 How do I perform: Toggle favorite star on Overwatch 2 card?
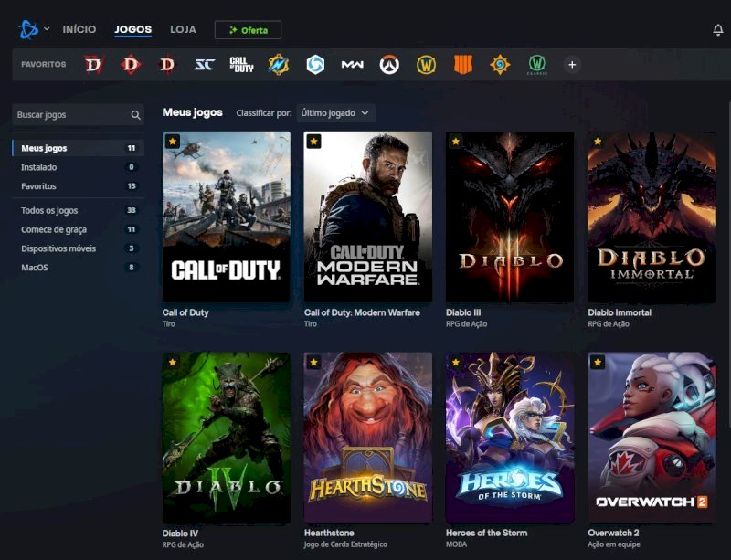coord(598,363)
